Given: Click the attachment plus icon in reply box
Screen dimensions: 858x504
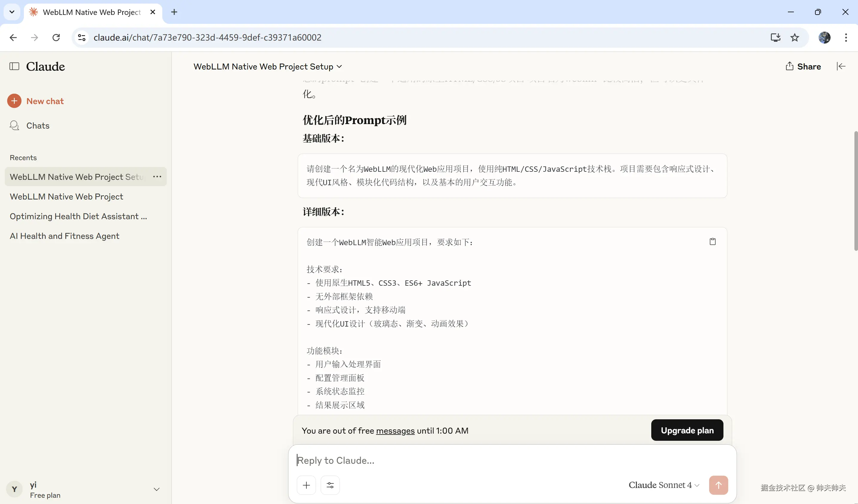Looking at the screenshot, I should point(306,485).
